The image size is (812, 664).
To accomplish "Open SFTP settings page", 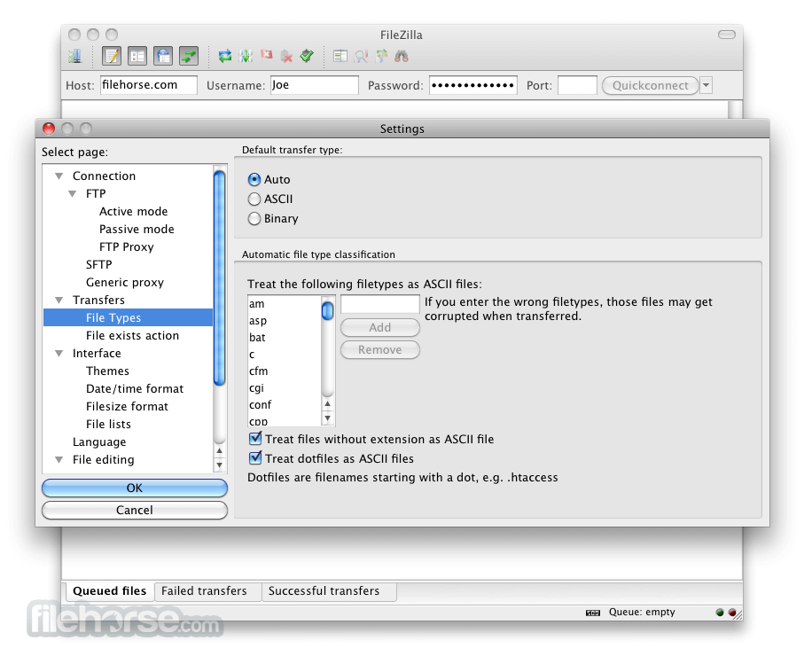I will (99, 265).
